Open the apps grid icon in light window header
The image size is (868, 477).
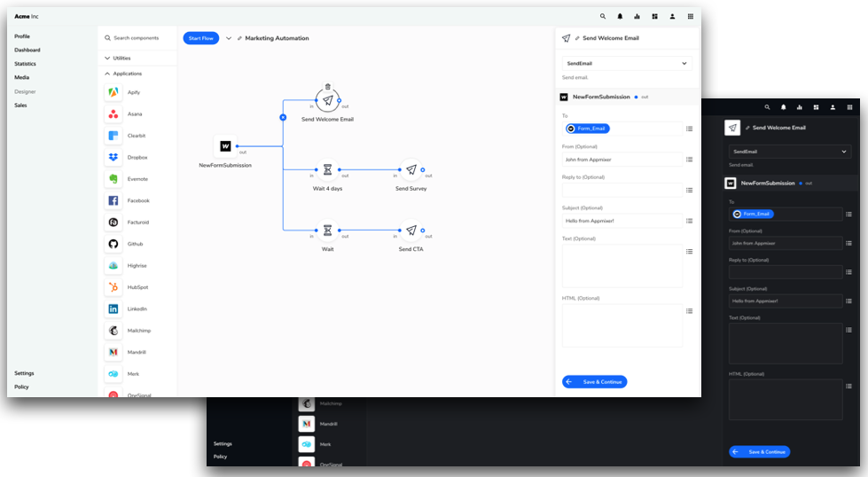691,17
